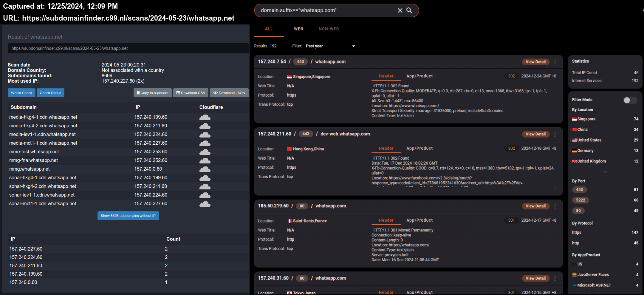644x295 pixels.
Task: Expand more locations with chevron below United Kingdom
Action: click(x=605, y=172)
